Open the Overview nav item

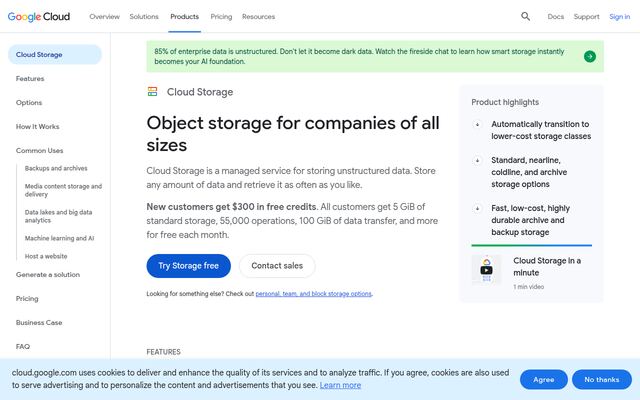[x=104, y=17]
